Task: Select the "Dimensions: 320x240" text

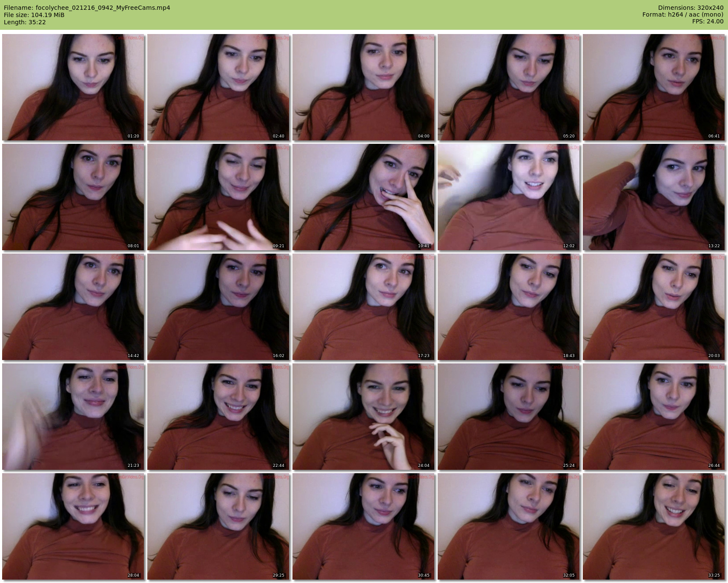Action: click(x=691, y=8)
